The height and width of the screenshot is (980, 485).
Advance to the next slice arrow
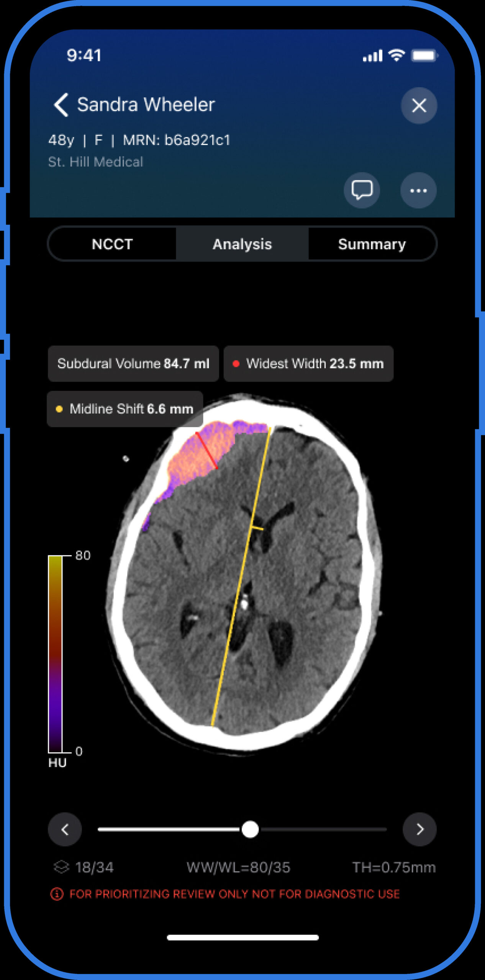click(x=419, y=829)
